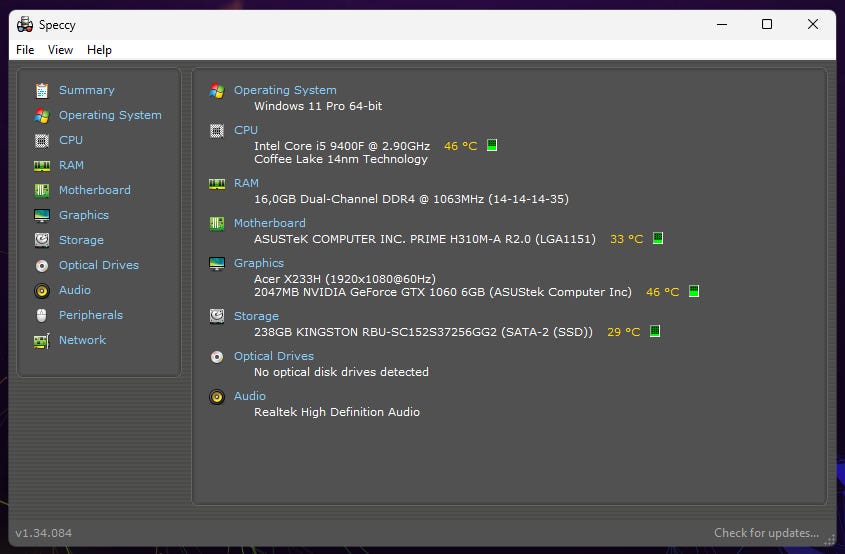Click the Storage hard drive icon in sidebar

pyautogui.click(x=41, y=240)
